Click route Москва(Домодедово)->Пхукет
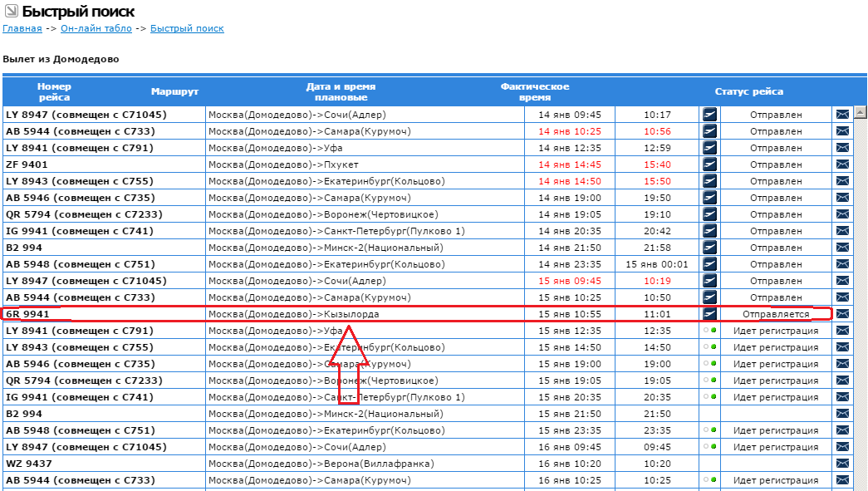The width and height of the screenshot is (868, 491). click(283, 164)
